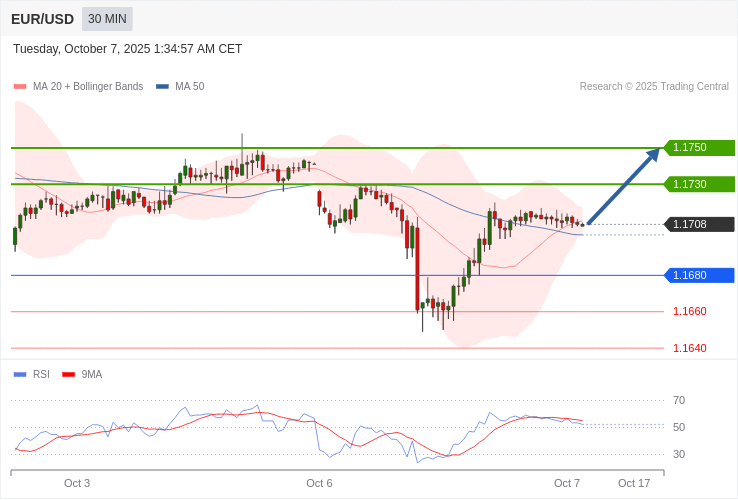The image size is (738, 500).
Task: Open the Research © 2025 Trading Central credit
Action: click(654, 87)
